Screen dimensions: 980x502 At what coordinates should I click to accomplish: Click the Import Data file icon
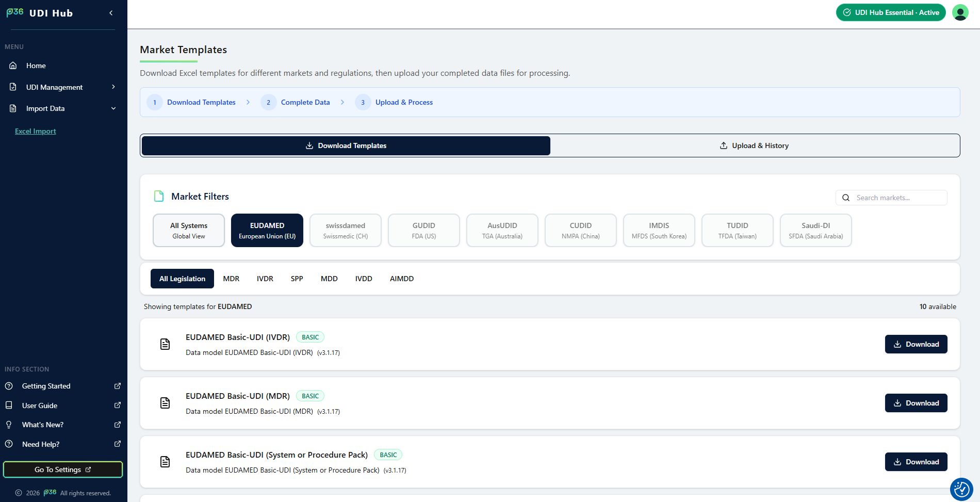13,108
